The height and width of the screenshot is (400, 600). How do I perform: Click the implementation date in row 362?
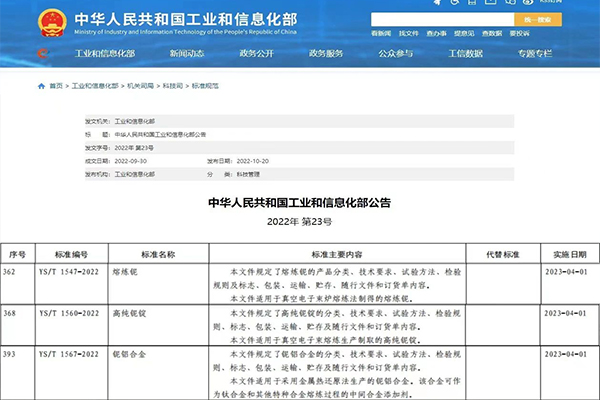click(x=566, y=272)
